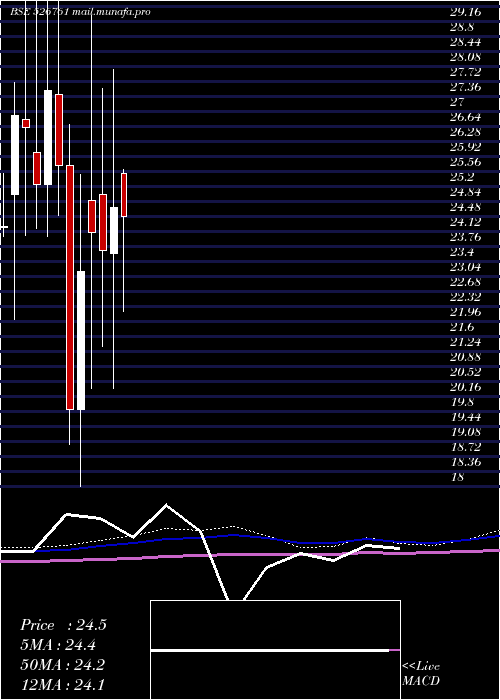Viewport: 500px width, 700px height.
Task: Select the 21.6 axis value
Action: (x=462, y=327)
